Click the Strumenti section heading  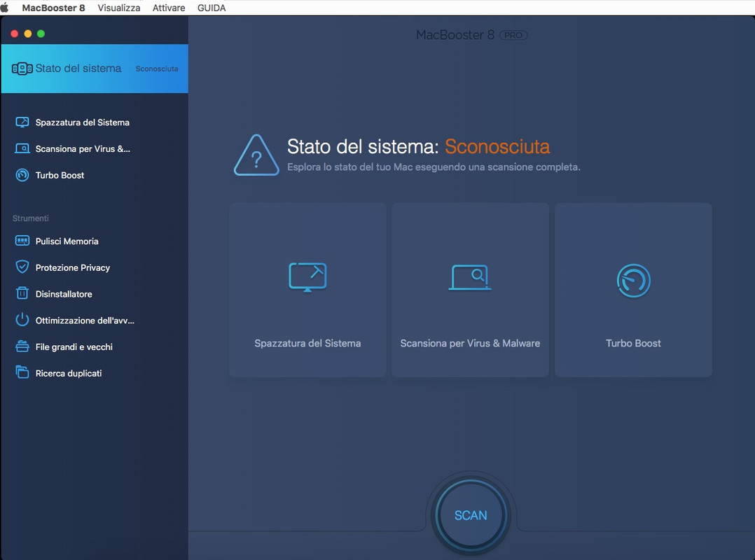pos(30,218)
